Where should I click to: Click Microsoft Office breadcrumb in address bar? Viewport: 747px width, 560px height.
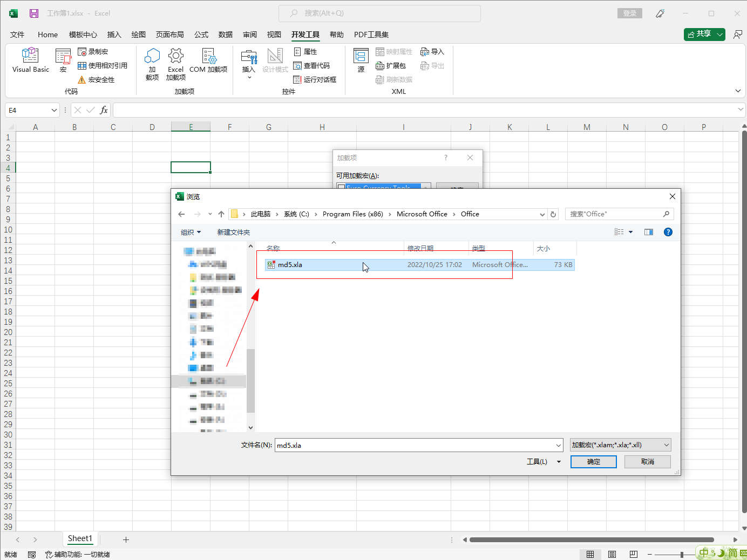422,214
